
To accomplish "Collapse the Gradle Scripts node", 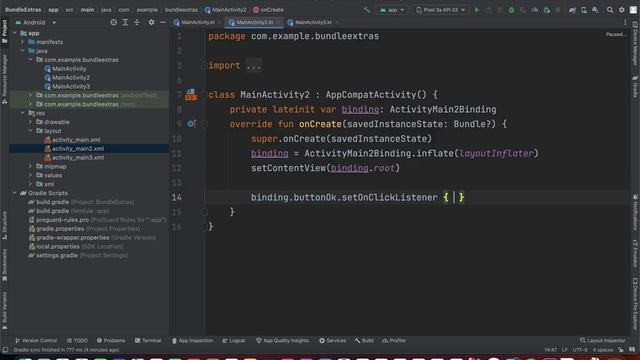I will pyautogui.click(x=15, y=193).
